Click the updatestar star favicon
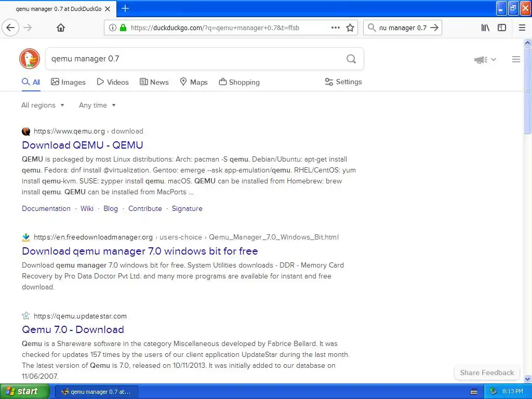Image resolution: width=532 pixels, height=399 pixels. click(x=26, y=316)
